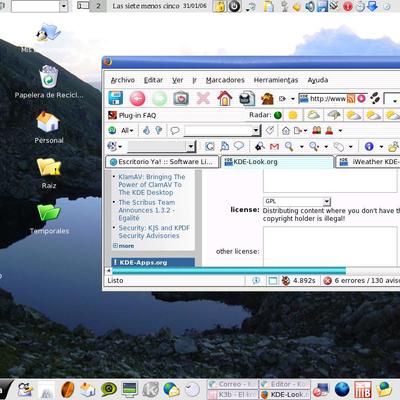This screenshot has width=400, height=400.
Task: Click the Plug-in FAQ bookmark
Action: pos(133,115)
